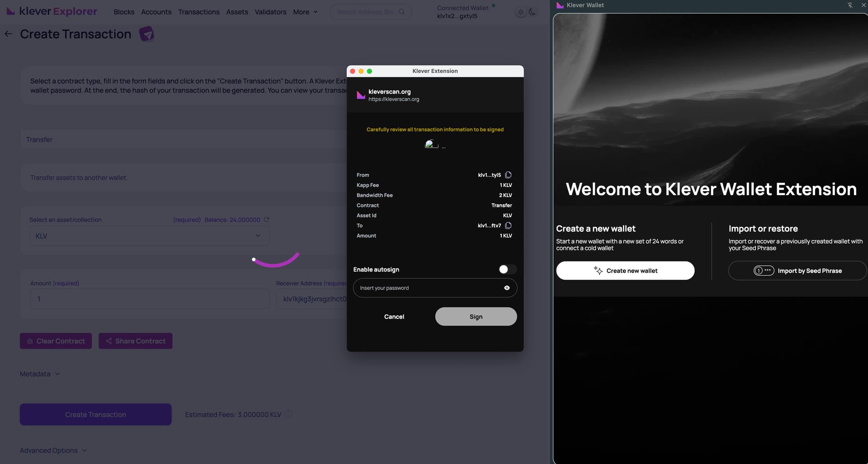Click the Import or restore heading
This screenshot has width=868, height=464.
point(763,229)
